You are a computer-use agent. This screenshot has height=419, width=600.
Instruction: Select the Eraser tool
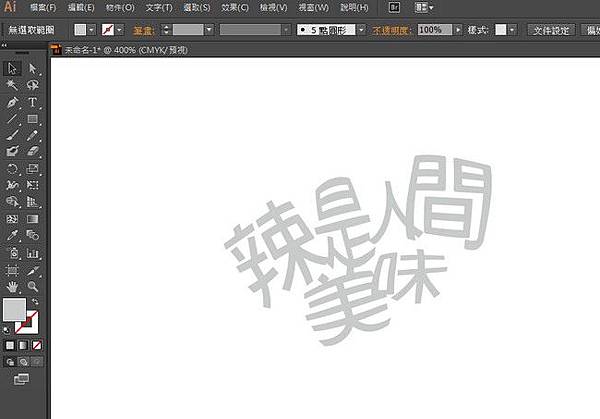click(33, 151)
